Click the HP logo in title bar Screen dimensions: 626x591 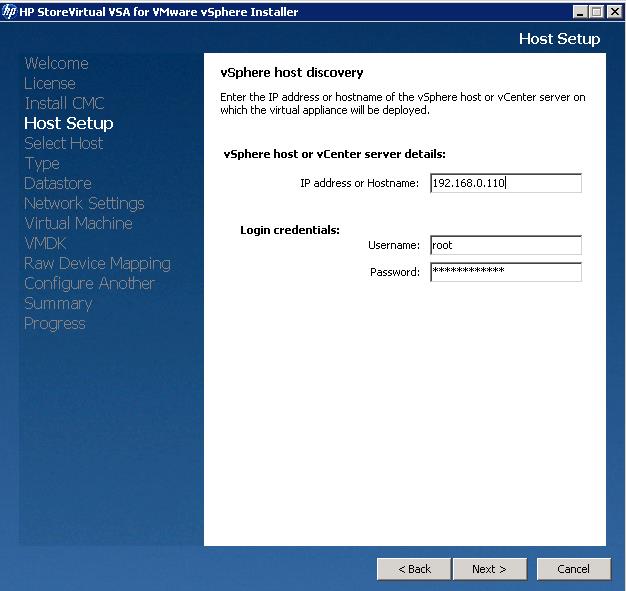tap(10, 12)
